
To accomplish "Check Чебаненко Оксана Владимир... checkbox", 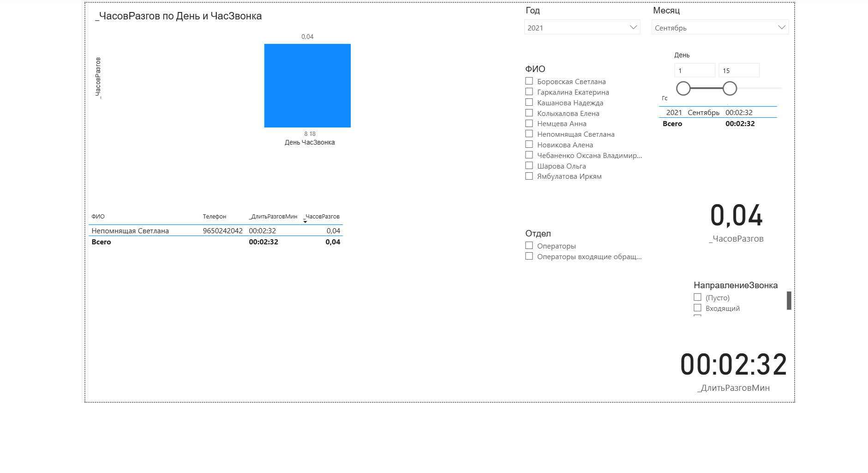I will (x=529, y=155).
